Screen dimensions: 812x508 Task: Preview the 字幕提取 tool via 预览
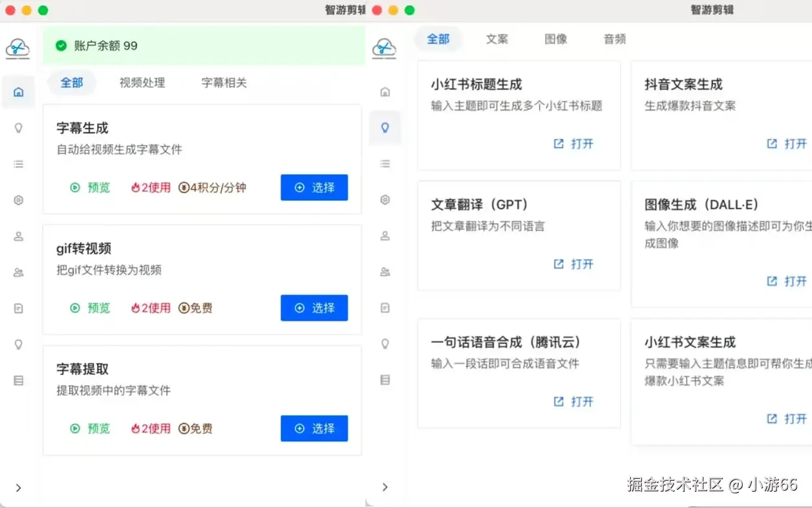coord(91,428)
